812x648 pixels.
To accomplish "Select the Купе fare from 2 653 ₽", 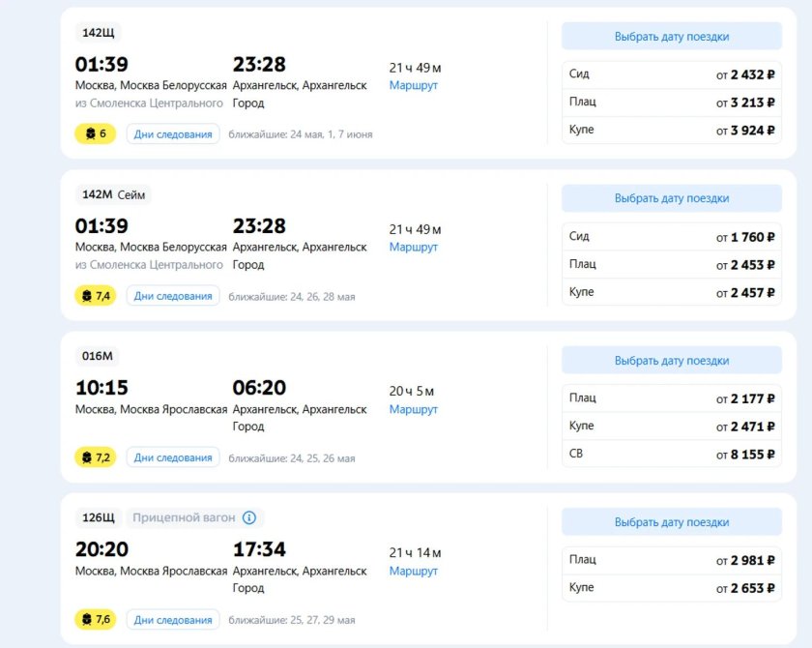I will pyautogui.click(x=671, y=588).
